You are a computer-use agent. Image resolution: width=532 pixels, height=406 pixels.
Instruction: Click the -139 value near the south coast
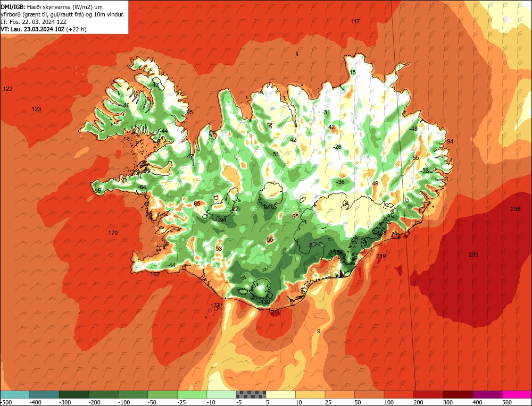pos(264,302)
